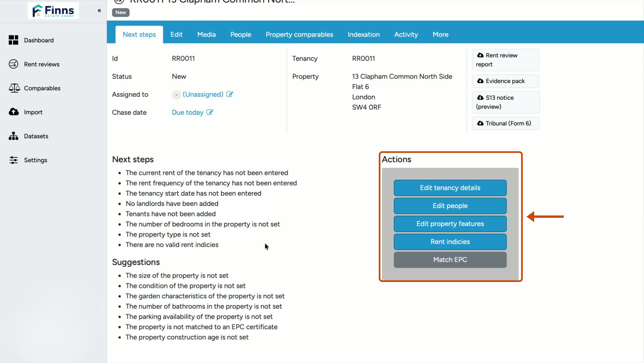
Task: Click the Dashboard grid icon
Action: [13, 40]
